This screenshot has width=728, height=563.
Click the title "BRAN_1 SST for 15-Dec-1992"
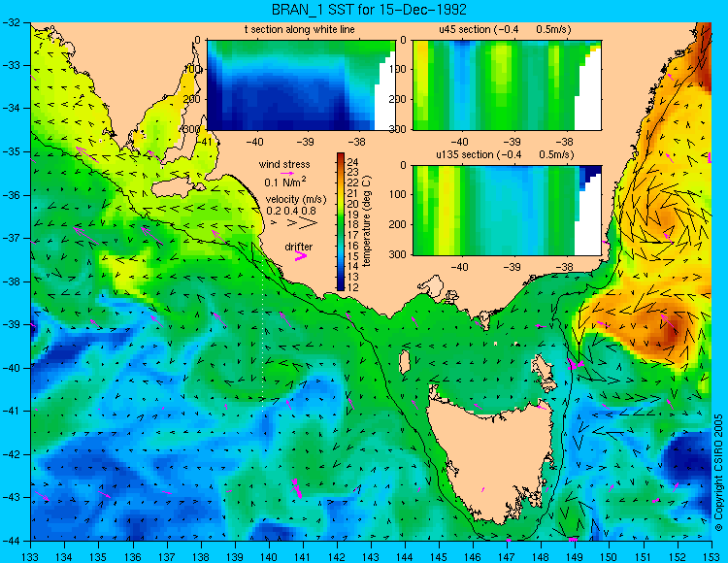(x=369, y=9)
